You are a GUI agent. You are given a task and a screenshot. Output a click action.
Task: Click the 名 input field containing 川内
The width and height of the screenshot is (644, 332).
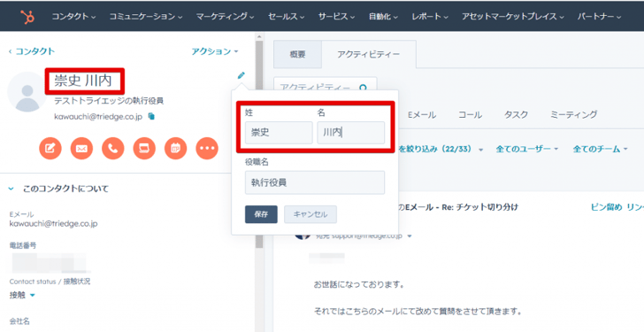pos(350,132)
